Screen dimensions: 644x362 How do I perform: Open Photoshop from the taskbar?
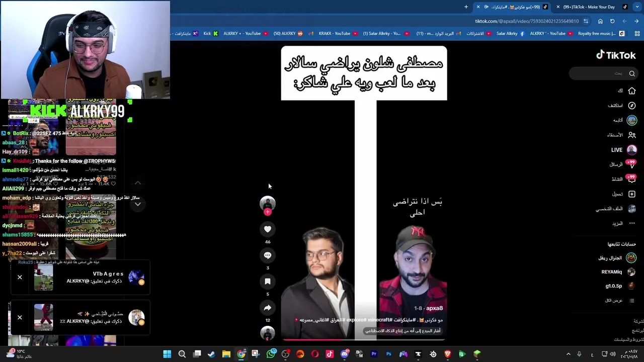[x=388, y=354]
